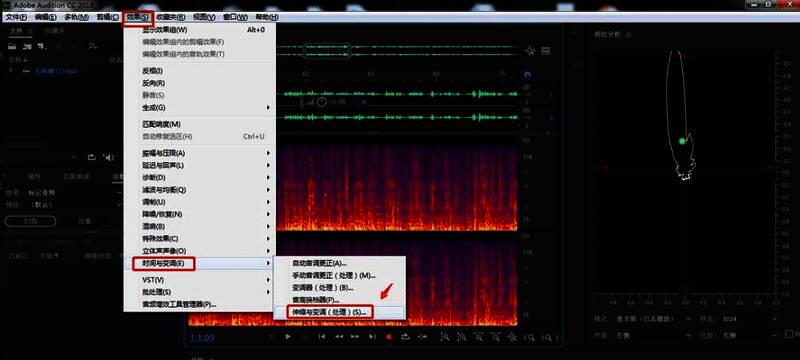Open the 文件(F) menu
Image resolution: width=800 pixels, height=360 pixels.
click(x=16, y=17)
